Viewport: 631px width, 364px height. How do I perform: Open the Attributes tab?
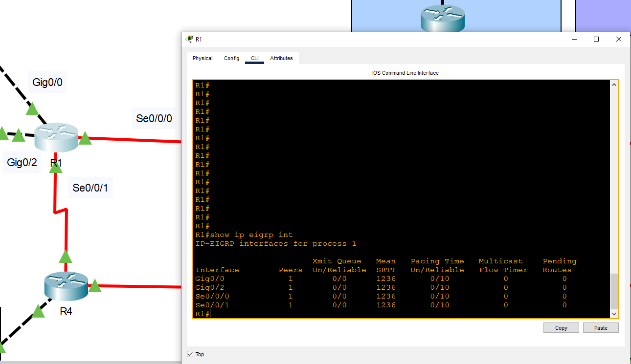click(281, 58)
